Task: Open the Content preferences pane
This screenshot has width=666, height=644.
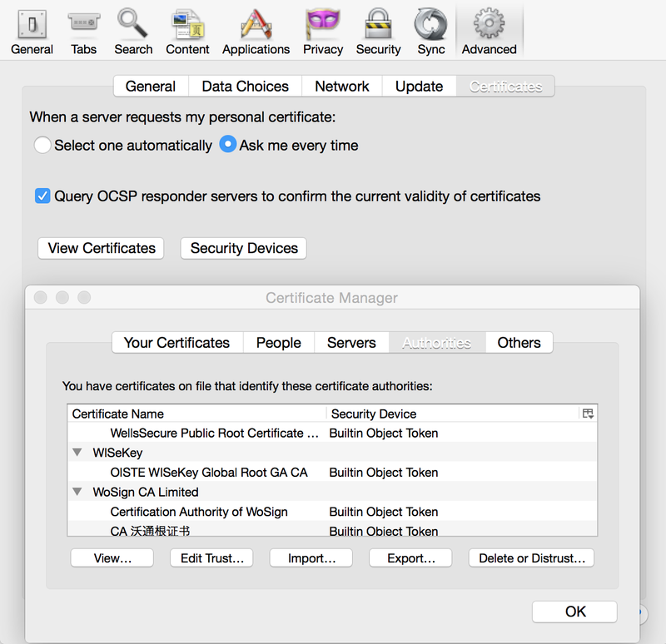Action: tap(187, 32)
